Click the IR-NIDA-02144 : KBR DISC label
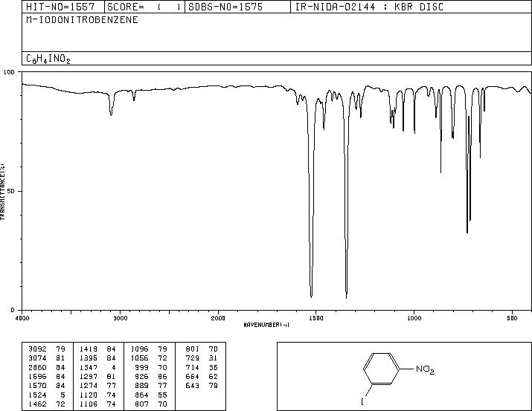Screen dimensions: 532x411 coord(369,7)
